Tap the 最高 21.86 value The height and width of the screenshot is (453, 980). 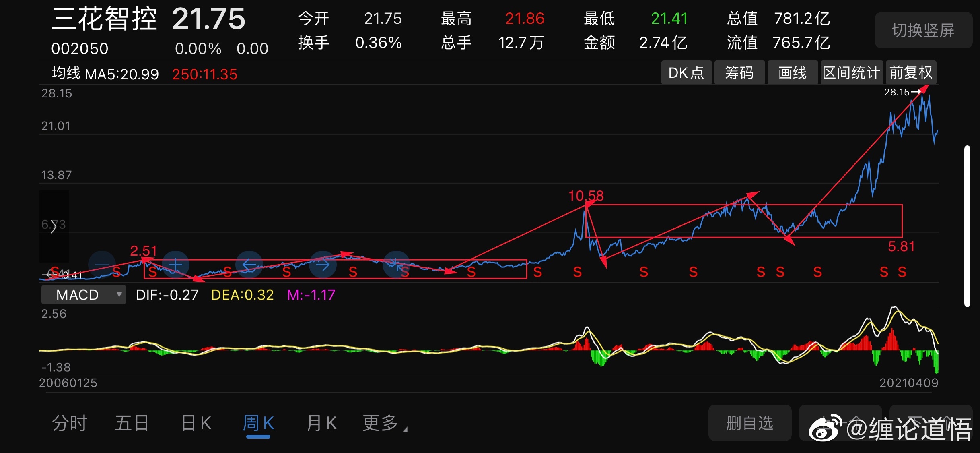tap(525, 19)
